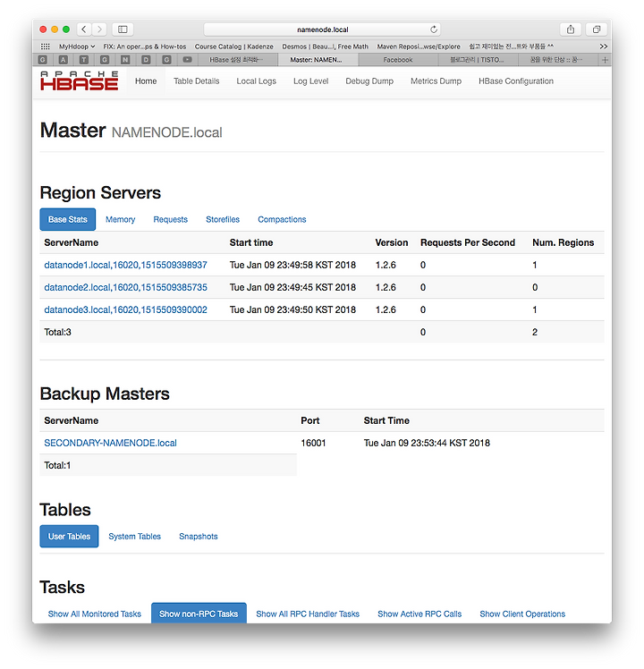The height and width of the screenshot is (669, 644).
Task: Click the Apache HBase logo
Action: click(x=80, y=80)
